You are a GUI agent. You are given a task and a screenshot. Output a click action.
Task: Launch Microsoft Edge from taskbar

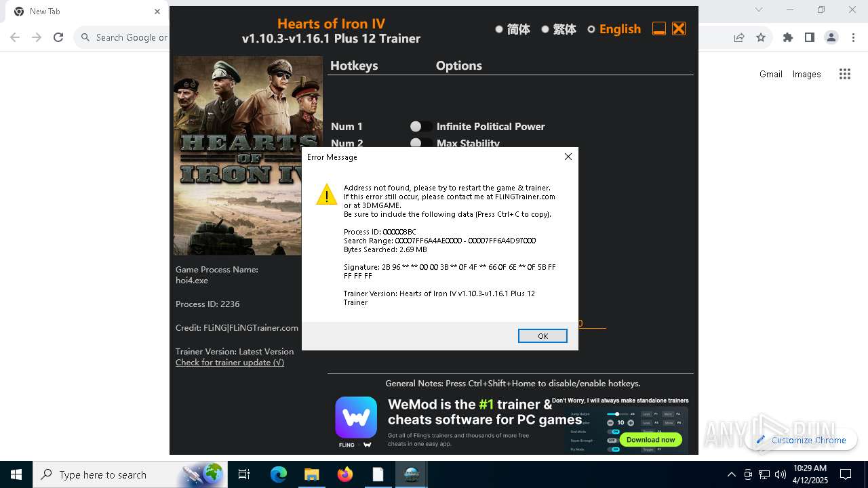point(279,474)
